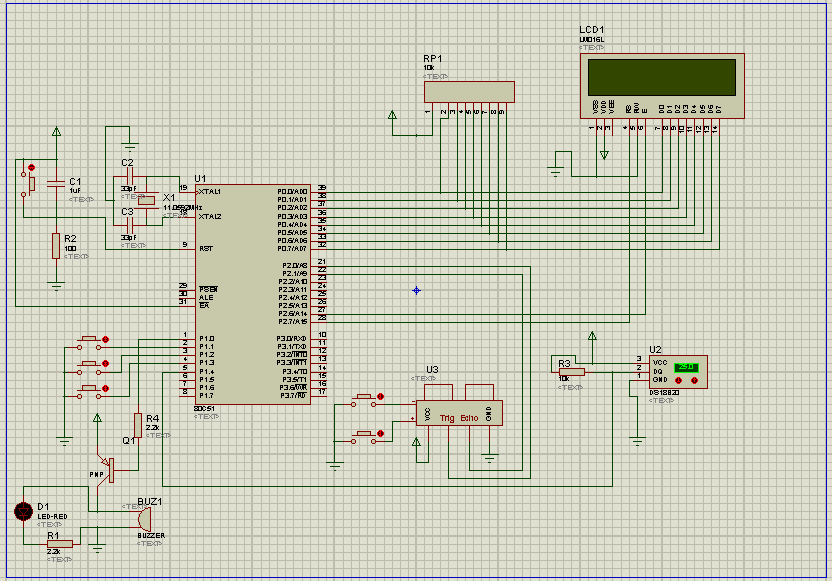This screenshot has height=581, width=832.
Task: Click the BUZZER label text
Action: [151, 535]
